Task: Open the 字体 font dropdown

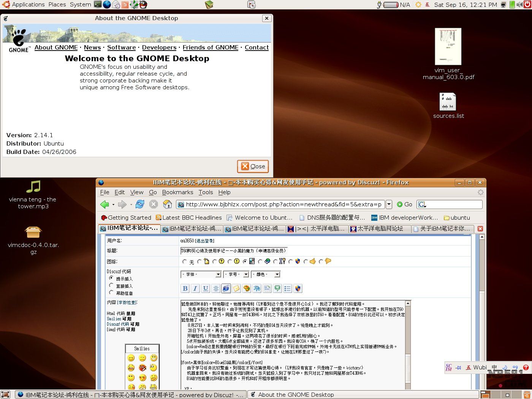Action: (201, 274)
